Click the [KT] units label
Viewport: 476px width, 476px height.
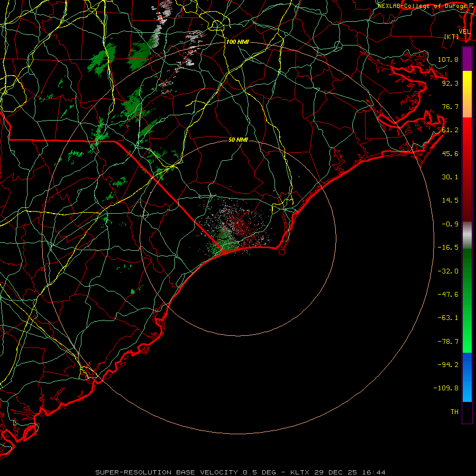(451, 36)
